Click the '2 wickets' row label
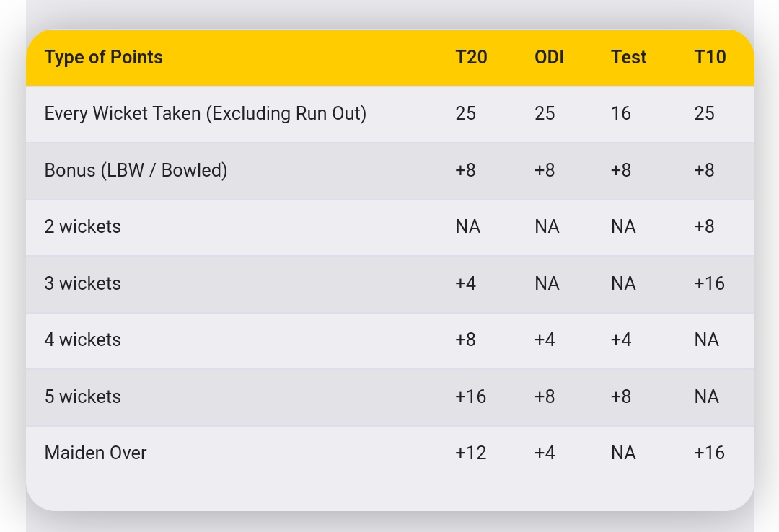 click(82, 226)
